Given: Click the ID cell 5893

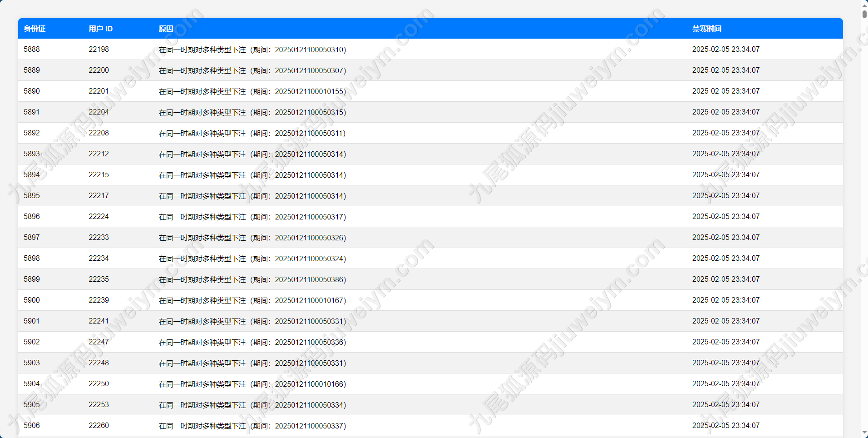Looking at the screenshot, I should coord(32,154).
